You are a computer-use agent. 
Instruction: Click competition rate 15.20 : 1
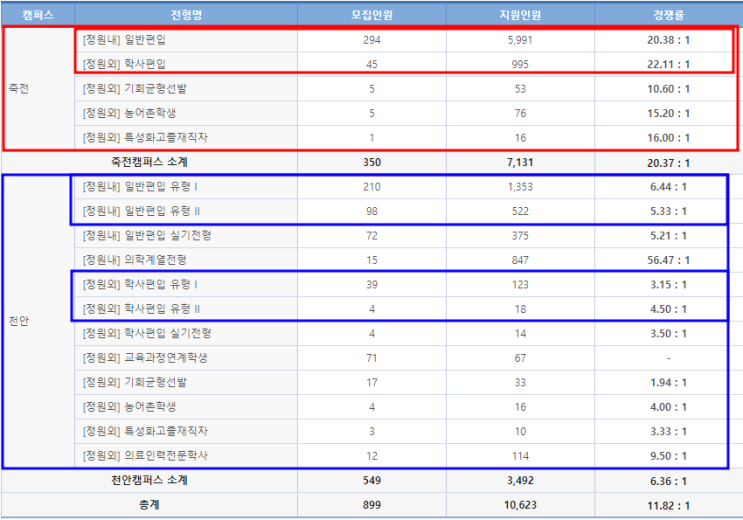click(x=668, y=113)
